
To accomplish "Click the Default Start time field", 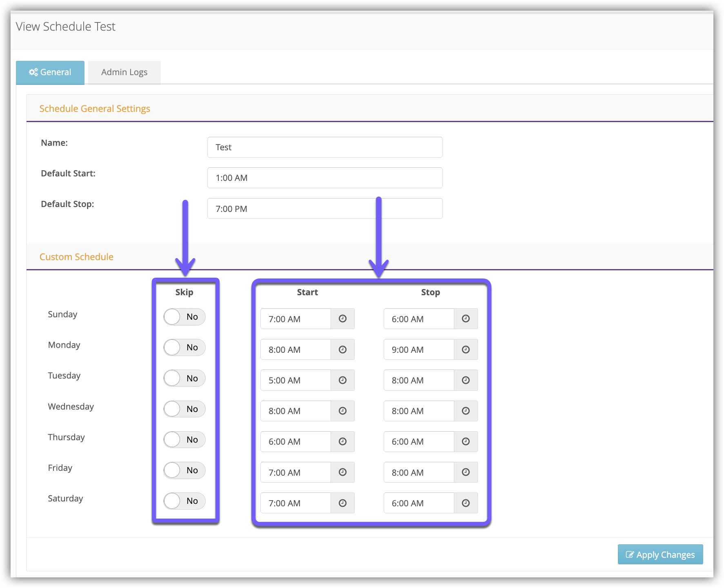I will [x=324, y=178].
